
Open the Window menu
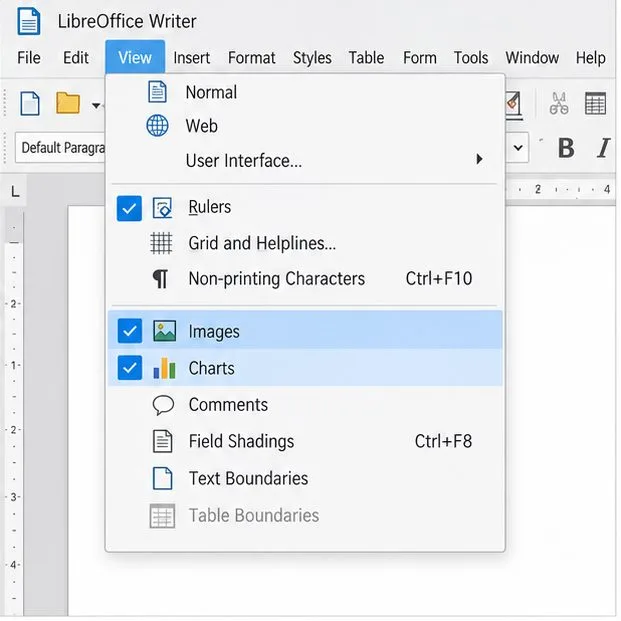tap(532, 58)
